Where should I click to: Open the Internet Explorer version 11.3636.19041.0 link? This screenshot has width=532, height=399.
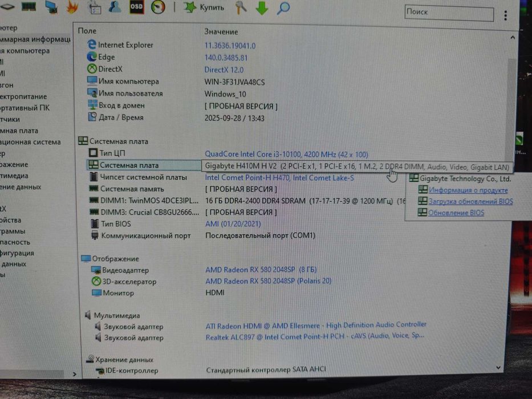click(x=230, y=46)
